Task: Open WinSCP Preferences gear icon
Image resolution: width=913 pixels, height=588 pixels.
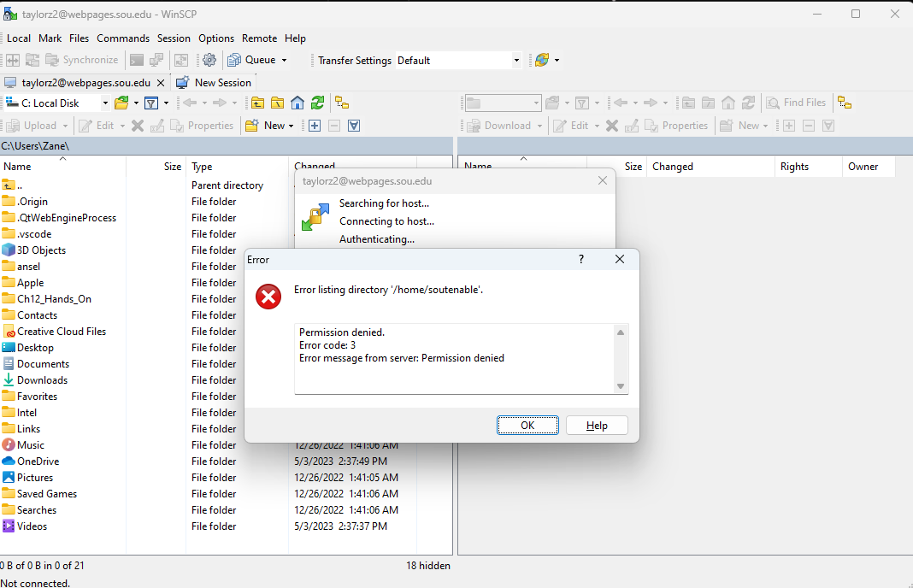Action: pos(209,60)
